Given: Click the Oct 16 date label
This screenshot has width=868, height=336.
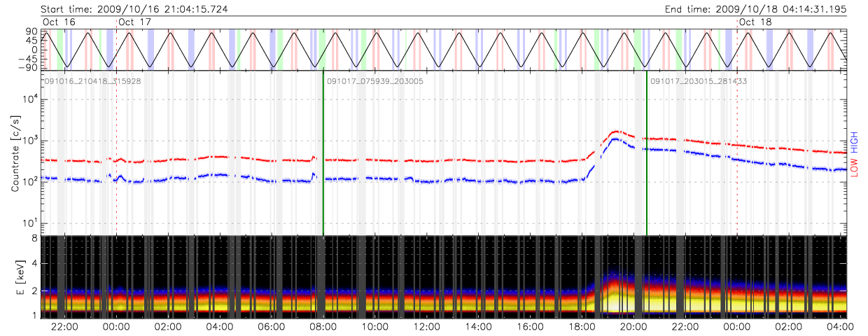Looking at the screenshot, I should [59, 22].
